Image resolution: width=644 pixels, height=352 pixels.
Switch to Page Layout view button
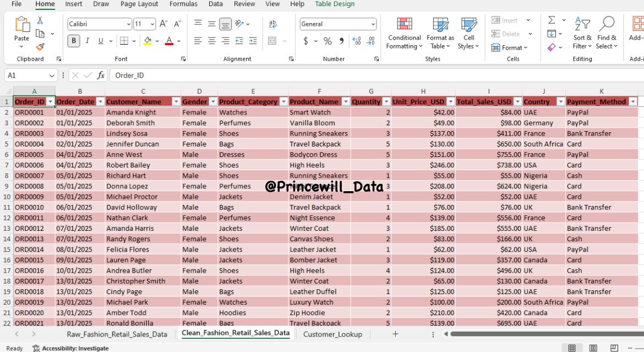tap(593, 348)
